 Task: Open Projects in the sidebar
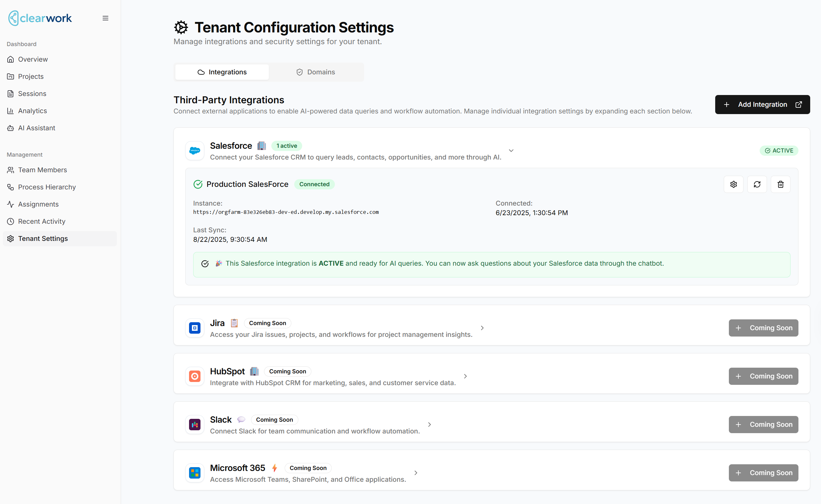(x=60, y=76)
